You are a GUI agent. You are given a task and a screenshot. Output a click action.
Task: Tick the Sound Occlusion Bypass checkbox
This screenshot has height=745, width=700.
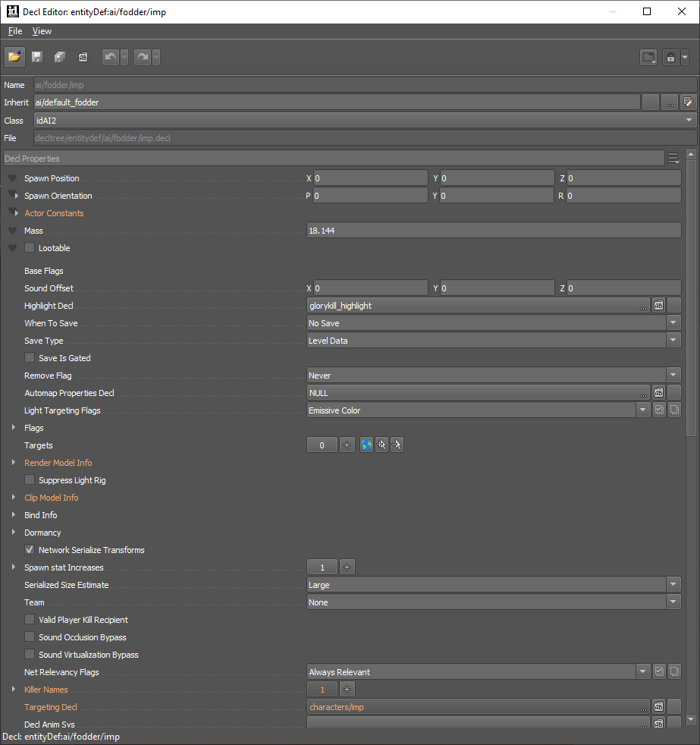[30, 637]
